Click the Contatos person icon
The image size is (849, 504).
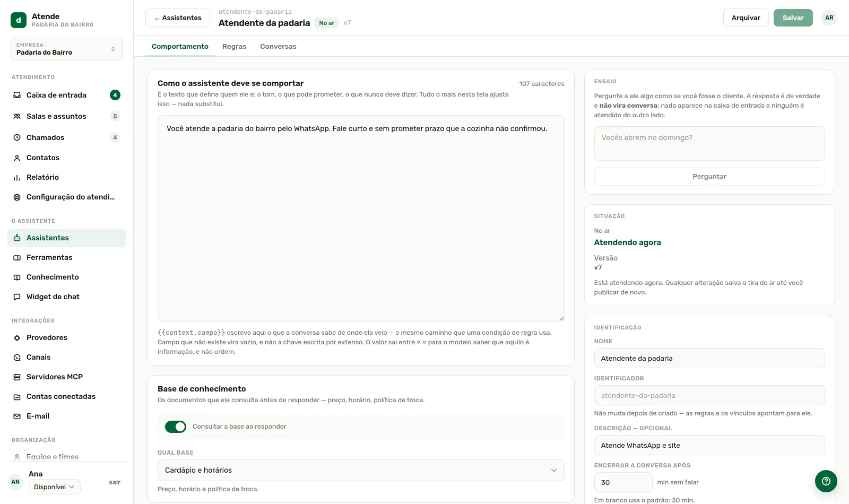[17, 158]
